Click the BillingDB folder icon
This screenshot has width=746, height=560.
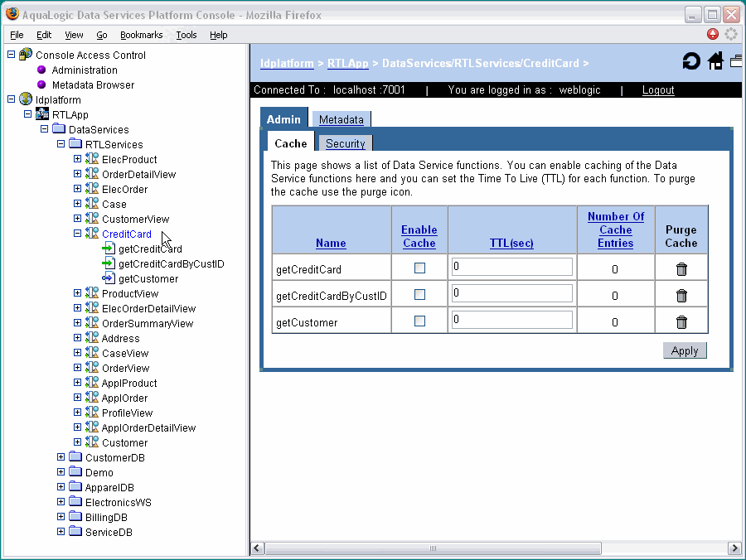tap(75, 516)
